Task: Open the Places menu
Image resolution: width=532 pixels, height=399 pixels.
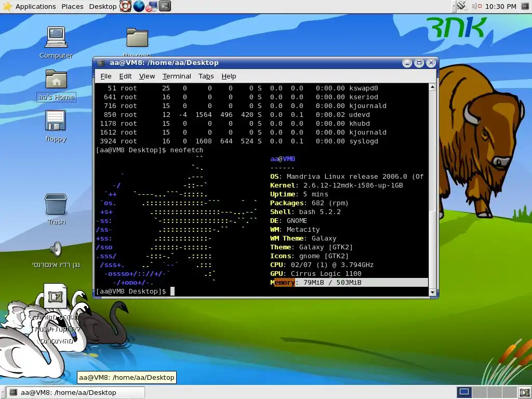Action: pos(72,6)
